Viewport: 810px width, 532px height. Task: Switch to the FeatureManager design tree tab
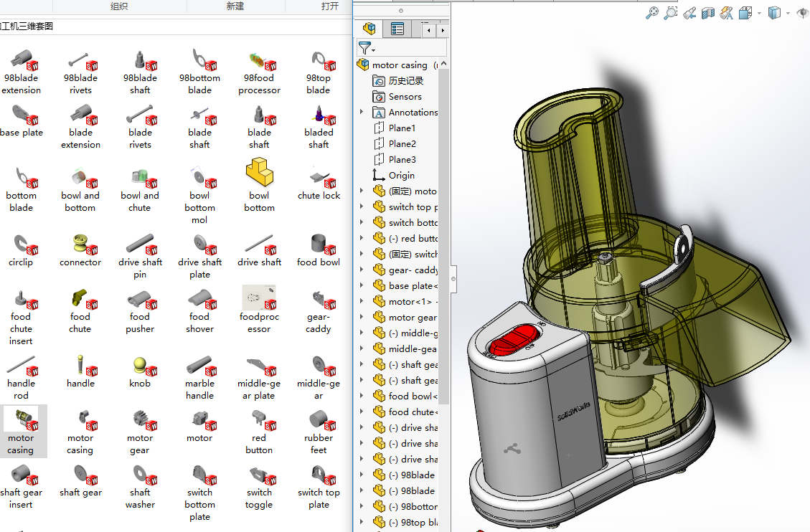point(369,29)
